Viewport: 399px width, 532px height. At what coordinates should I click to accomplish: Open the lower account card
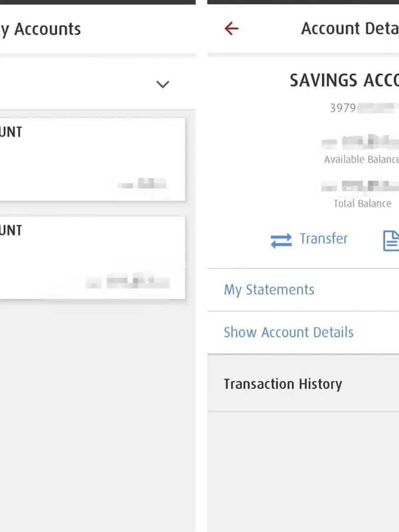[x=92, y=257]
